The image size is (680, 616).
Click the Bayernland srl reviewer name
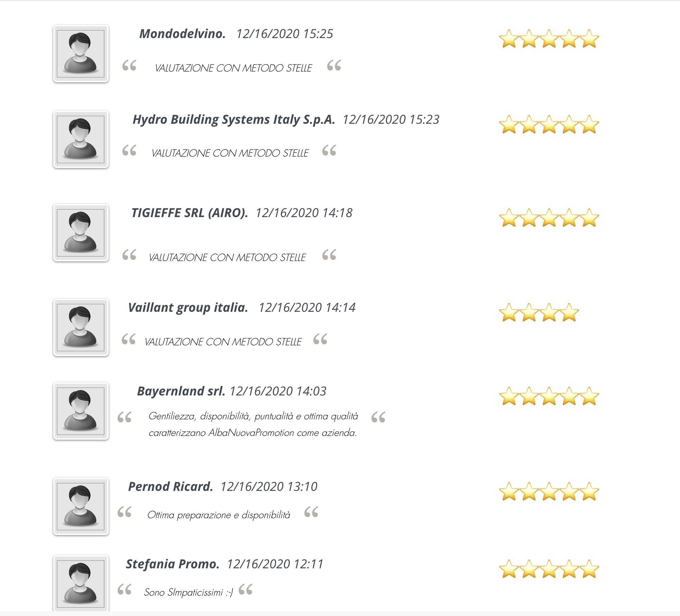(x=181, y=391)
